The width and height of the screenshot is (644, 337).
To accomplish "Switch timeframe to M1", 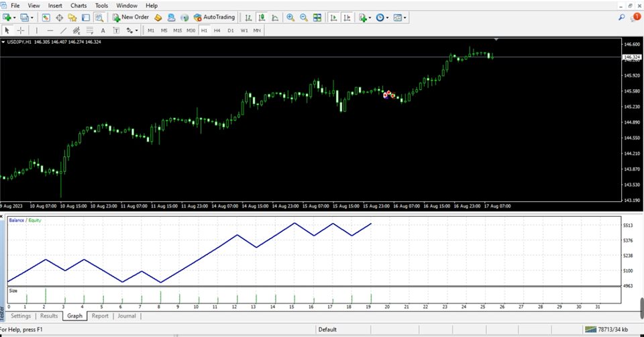I will pos(151,30).
